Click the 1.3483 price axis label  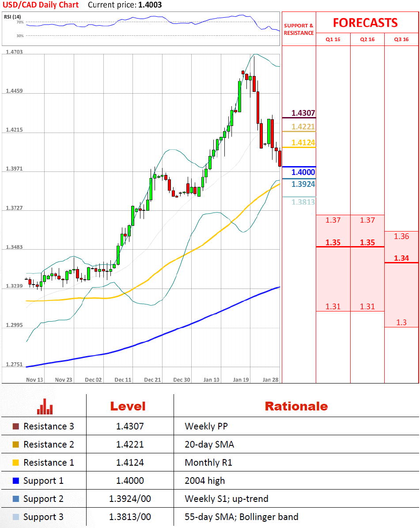click(x=14, y=247)
